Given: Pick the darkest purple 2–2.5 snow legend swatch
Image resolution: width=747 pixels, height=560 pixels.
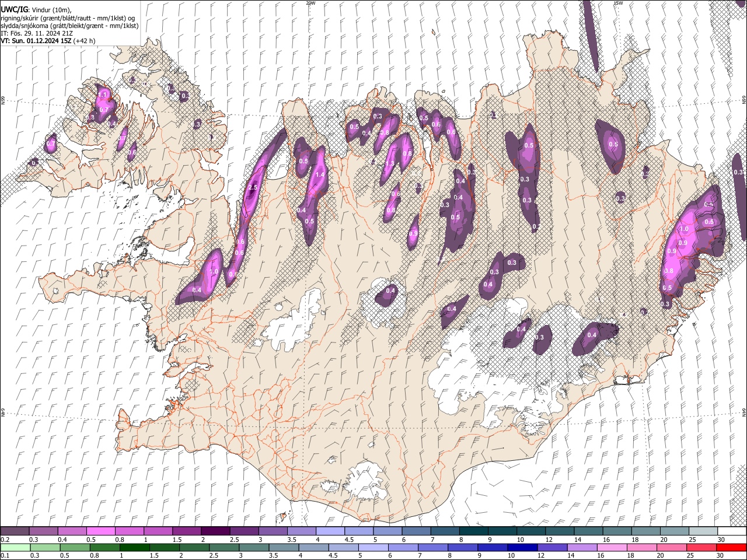Looking at the screenshot, I should pyautogui.click(x=215, y=531).
